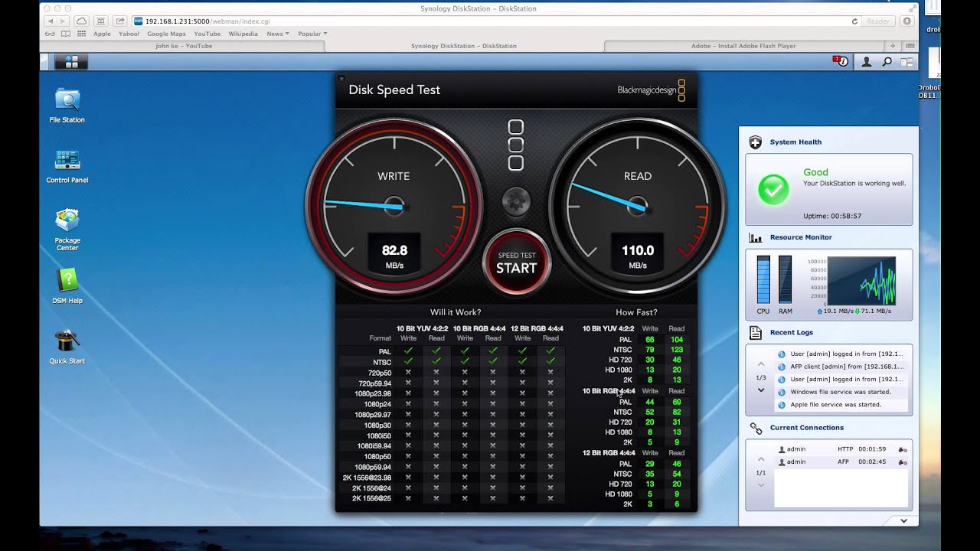Open YouTube bookmark link
This screenshot has width=980, height=551.
(207, 34)
